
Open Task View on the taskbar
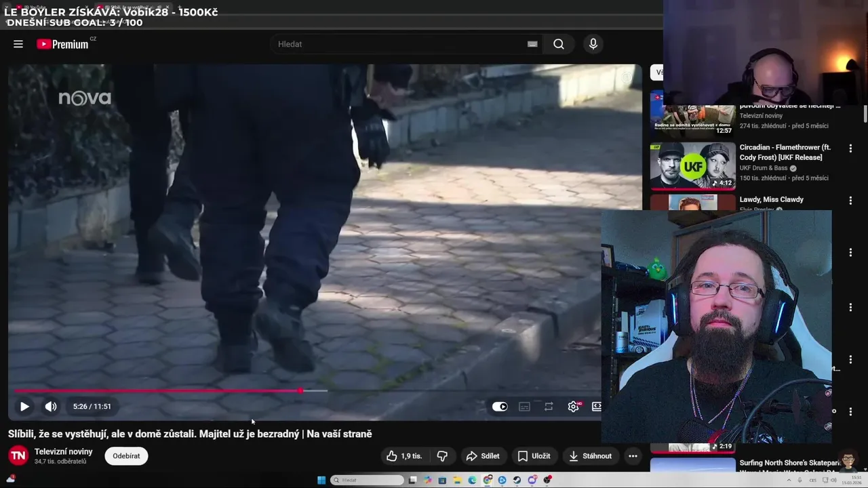coord(412,480)
